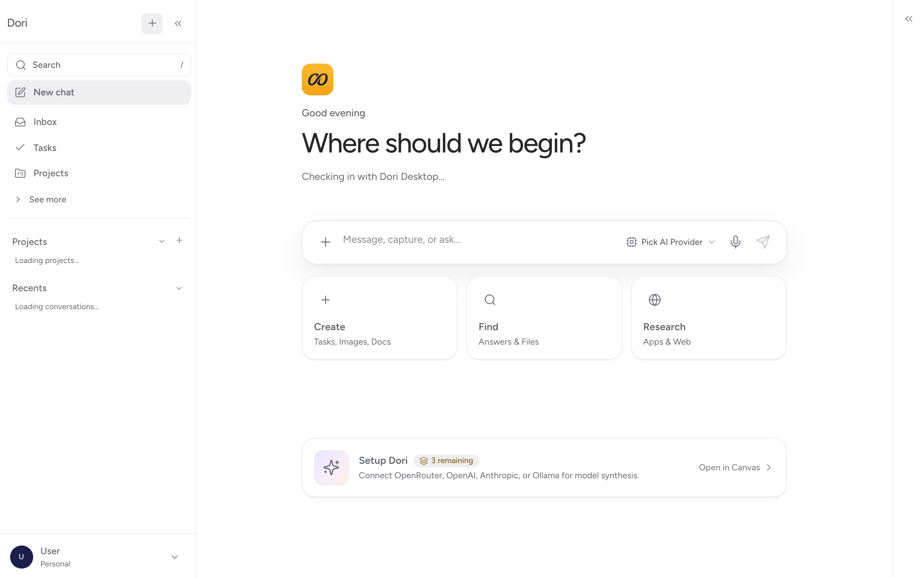Click the orange Dori infinity logo
Image resolution: width=924 pixels, height=578 pixels.
[318, 79]
